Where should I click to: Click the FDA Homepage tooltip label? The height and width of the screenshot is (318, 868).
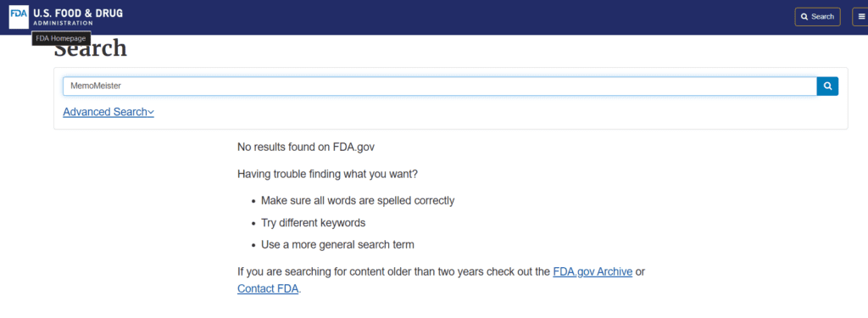click(x=61, y=38)
